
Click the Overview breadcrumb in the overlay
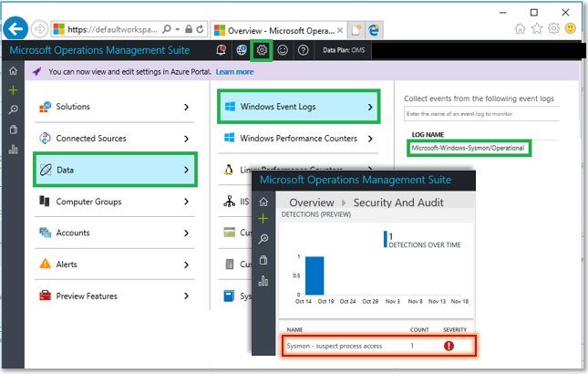tap(312, 203)
